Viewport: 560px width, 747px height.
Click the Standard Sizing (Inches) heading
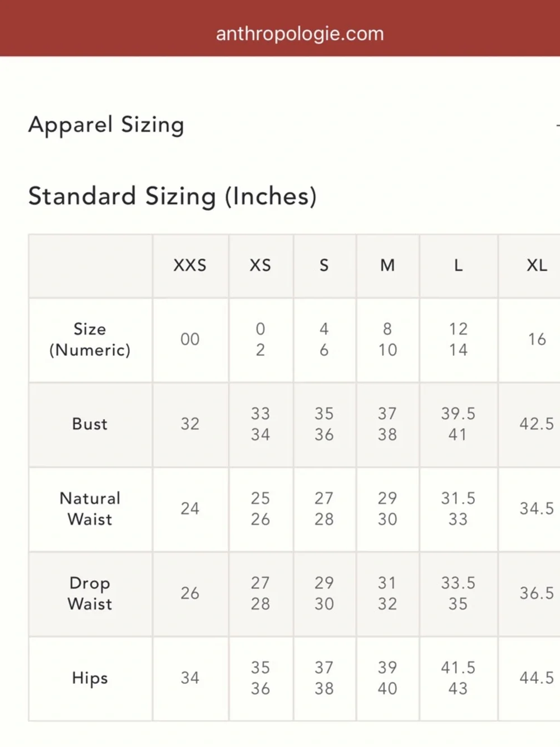pyautogui.click(x=172, y=196)
